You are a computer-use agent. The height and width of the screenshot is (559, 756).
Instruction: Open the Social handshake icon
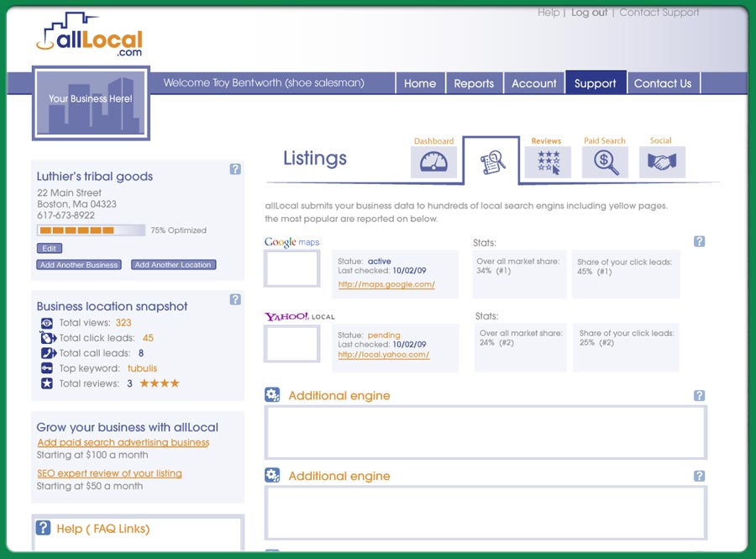tap(662, 161)
